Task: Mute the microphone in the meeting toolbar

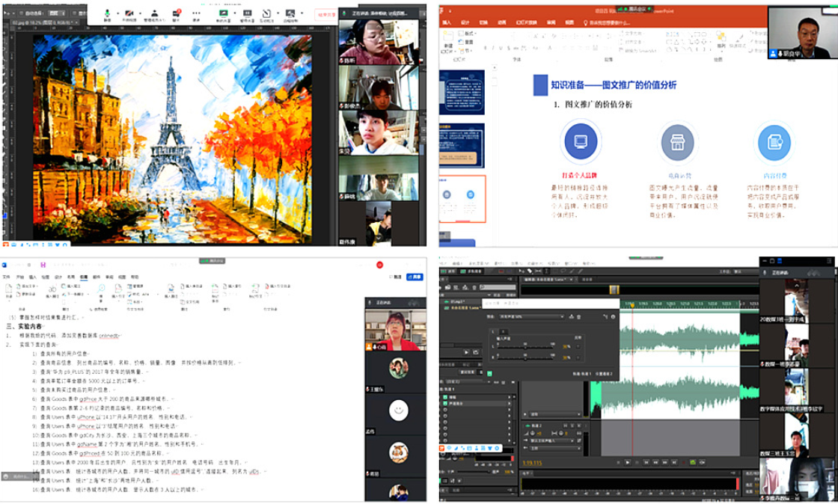Action: tap(106, 14)
